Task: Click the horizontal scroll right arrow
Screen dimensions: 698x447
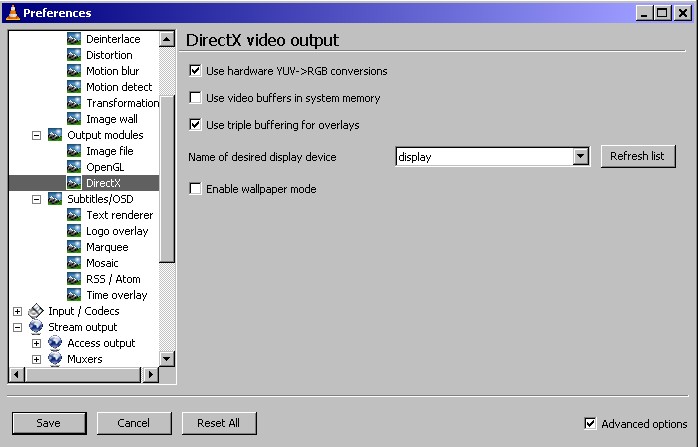Action: tap(150, 375)
